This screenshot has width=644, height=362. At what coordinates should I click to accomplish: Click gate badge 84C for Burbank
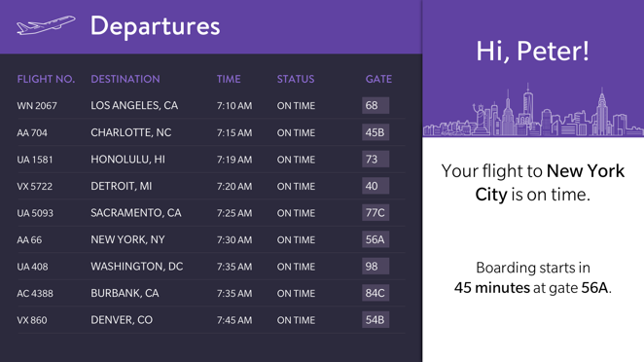[376, 293]
